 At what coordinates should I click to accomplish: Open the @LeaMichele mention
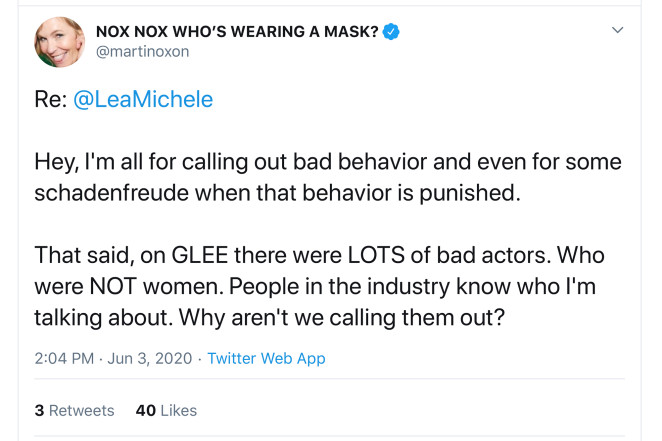143,100
